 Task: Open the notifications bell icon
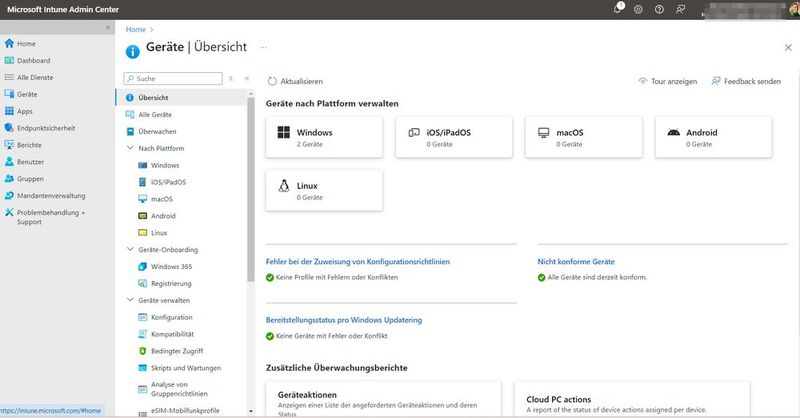tap(618, 9)
